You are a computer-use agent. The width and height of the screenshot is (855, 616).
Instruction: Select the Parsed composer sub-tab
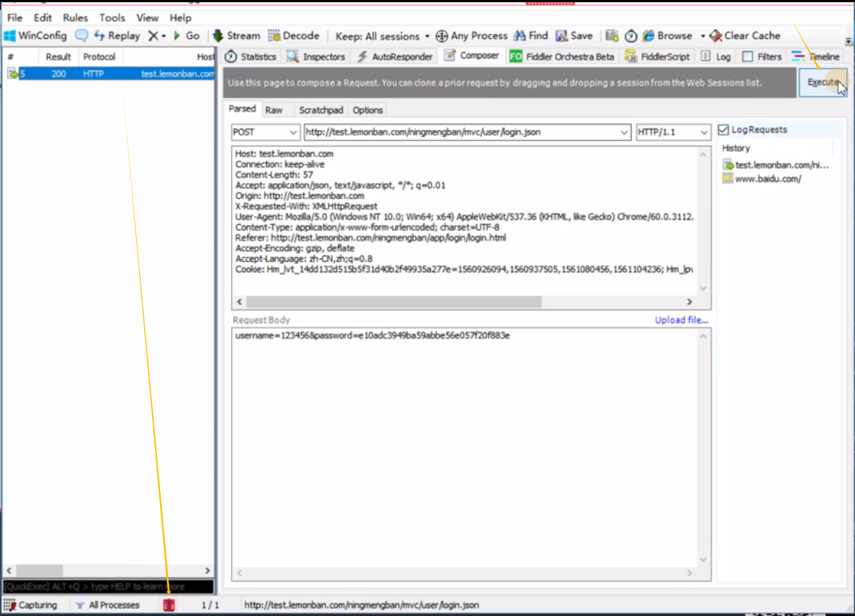242,109
